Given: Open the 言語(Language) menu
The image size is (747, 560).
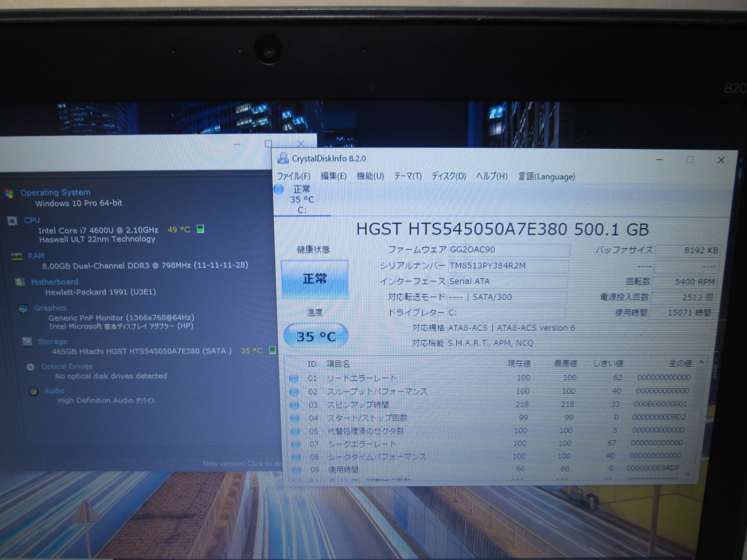Looking at the screenshot, I should [546, 177].
